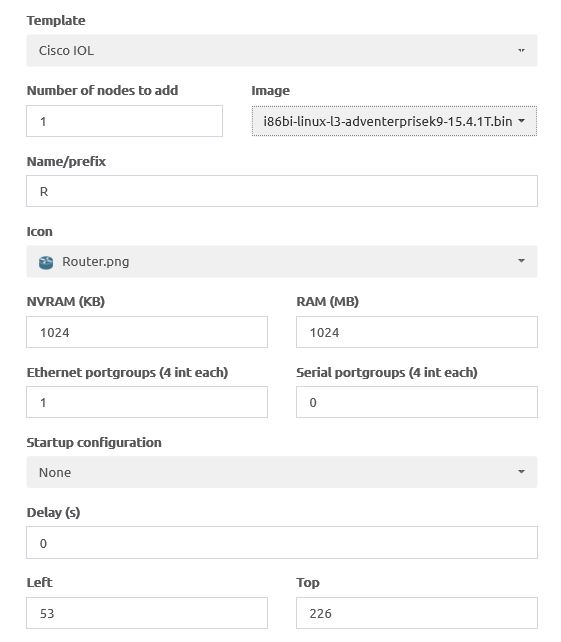Click the NVRAM (KB) input field
The height and width of the screenshot is (642, 561).
[x=147, y=332]
